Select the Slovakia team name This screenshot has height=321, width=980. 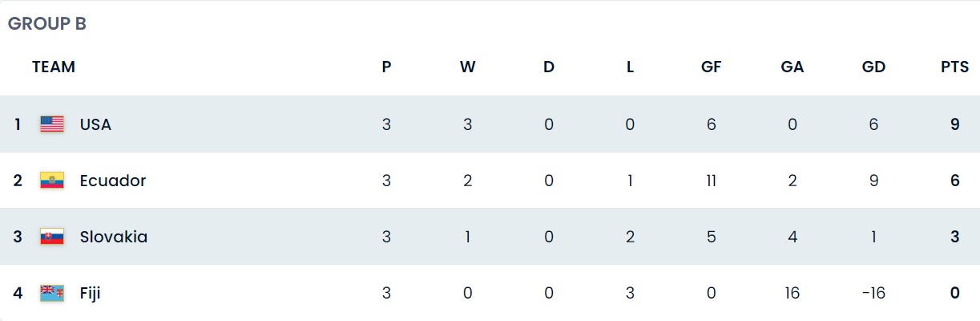(x=114, y=237)
